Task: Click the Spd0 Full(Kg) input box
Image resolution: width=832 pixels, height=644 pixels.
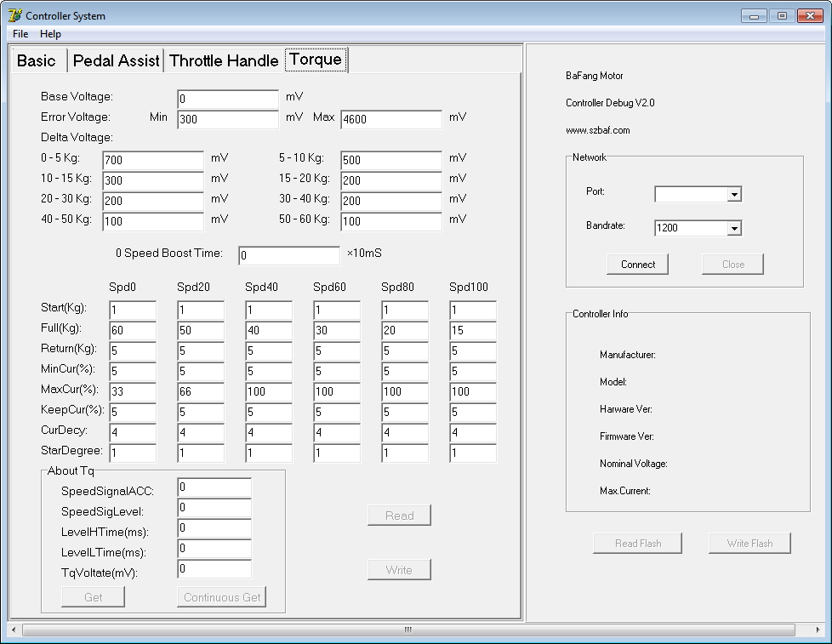Action: point(133,331)
